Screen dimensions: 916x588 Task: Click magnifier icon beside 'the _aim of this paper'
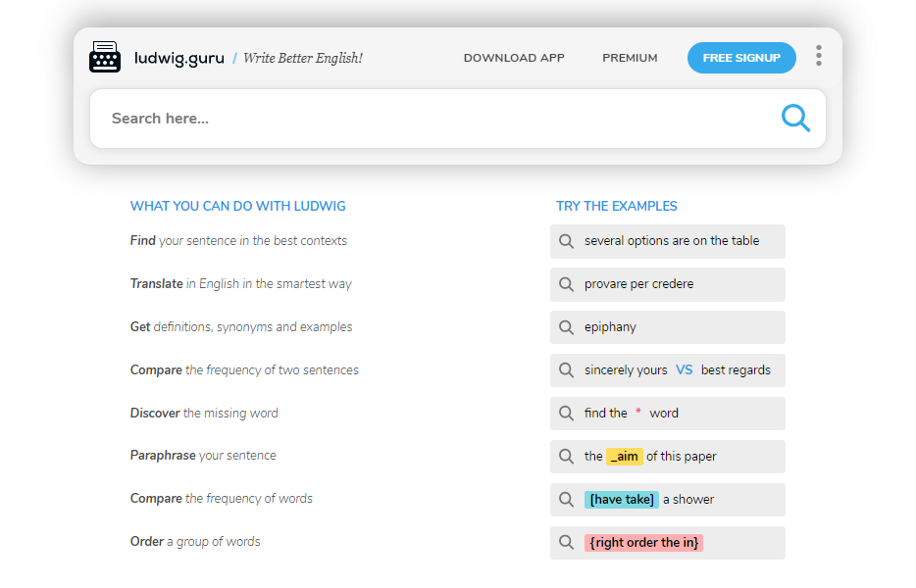tap(566, 457)
